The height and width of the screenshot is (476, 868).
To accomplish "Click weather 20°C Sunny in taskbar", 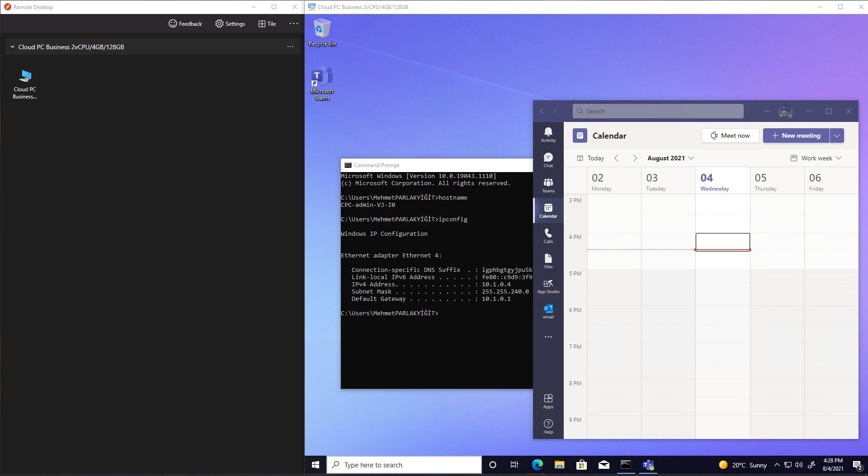I will coord(743,465).
